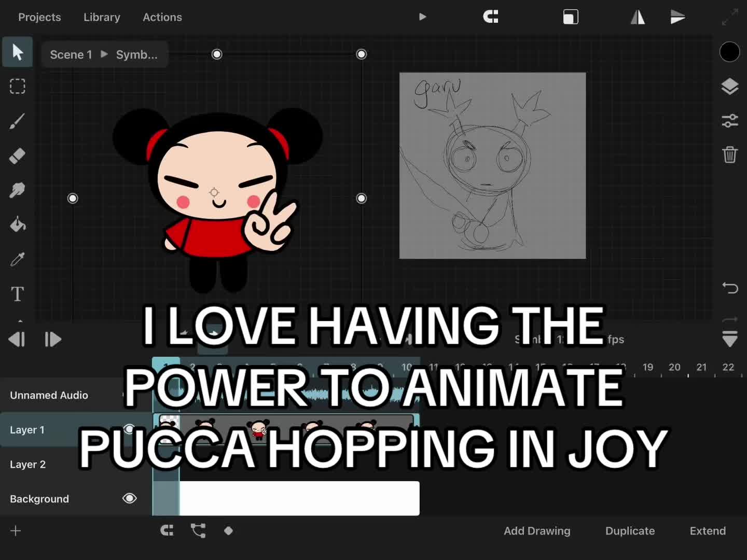Open the Library menu
The height and width of the screenshot is (560, 747).
point(102,17)
